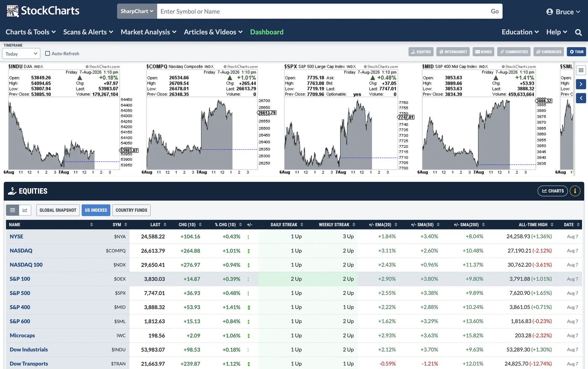The height and width of the screenshot is (369, 588).
Task: Show next mini charts with right arrow
Action: pos(581,84)
